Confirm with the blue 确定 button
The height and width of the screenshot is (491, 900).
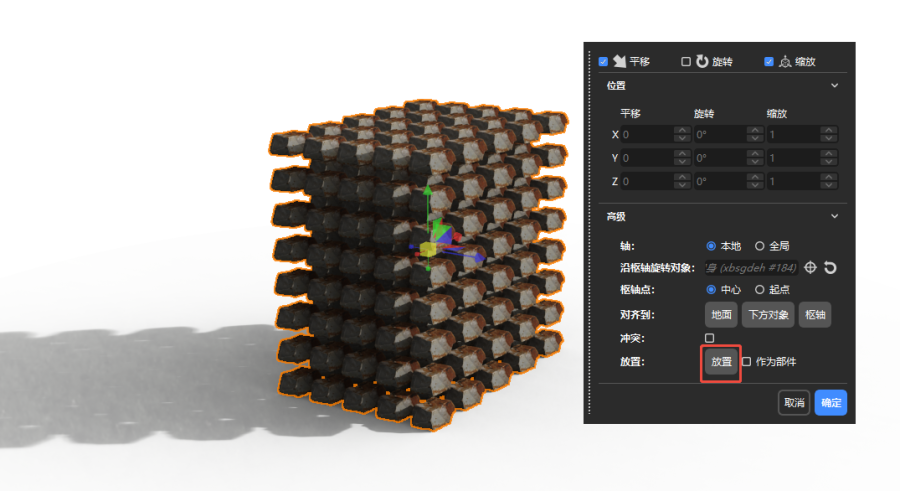(830, 403)
